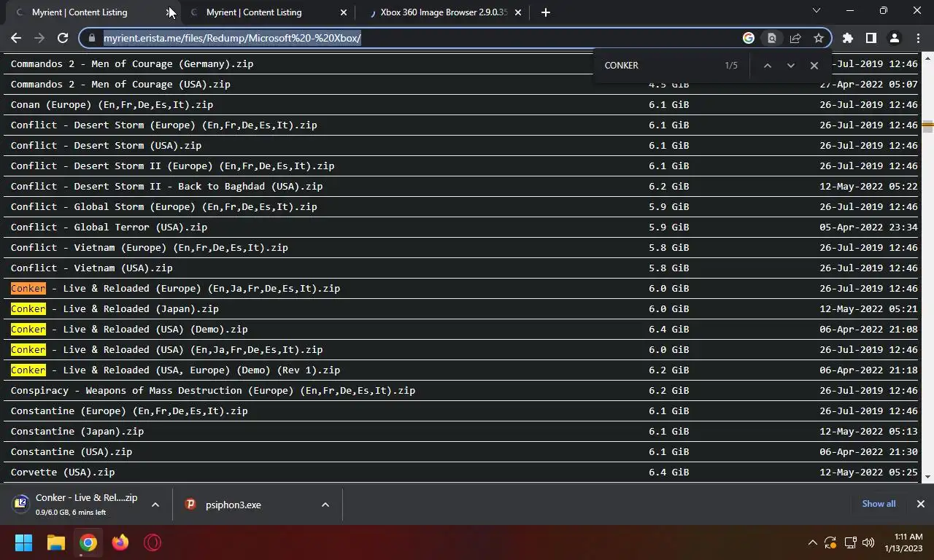Switch to the first Myrient Content Listing tab
Screen dimensions: 934x560
point(80,12)
